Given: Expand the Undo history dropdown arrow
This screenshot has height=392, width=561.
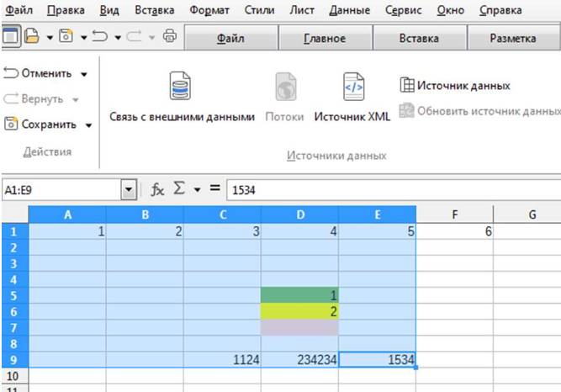Looking at the screenshot, I should tap(118, 37).
